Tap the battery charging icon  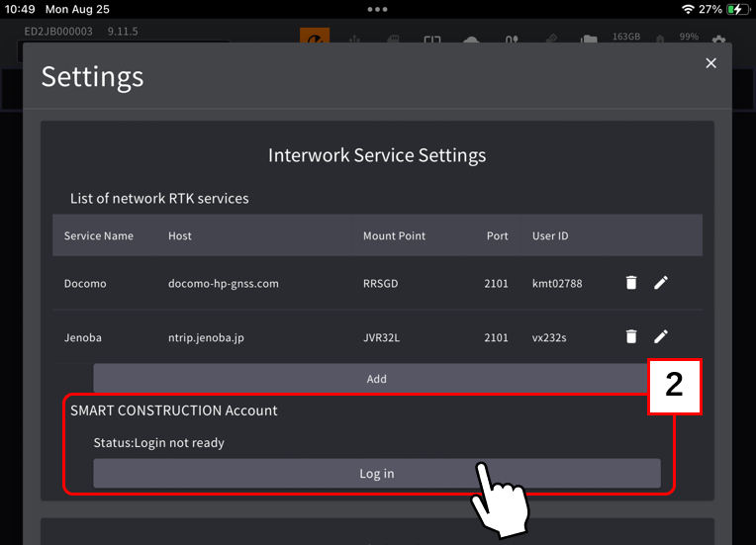click(737, 9)
